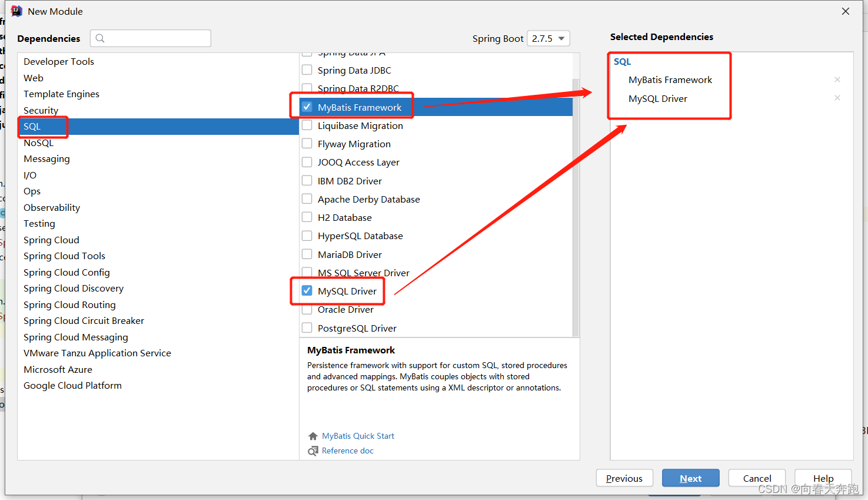Image resolution: width=868 pixels, height=500 pixels.
Task: Enable the PostgreSQL Driver checkbox
Action: 307,328
